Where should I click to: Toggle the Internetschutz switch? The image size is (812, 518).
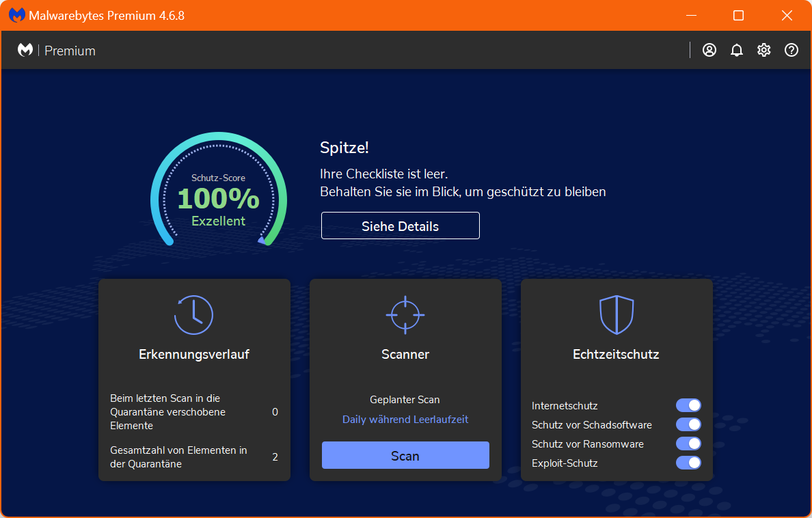point(688,405)
